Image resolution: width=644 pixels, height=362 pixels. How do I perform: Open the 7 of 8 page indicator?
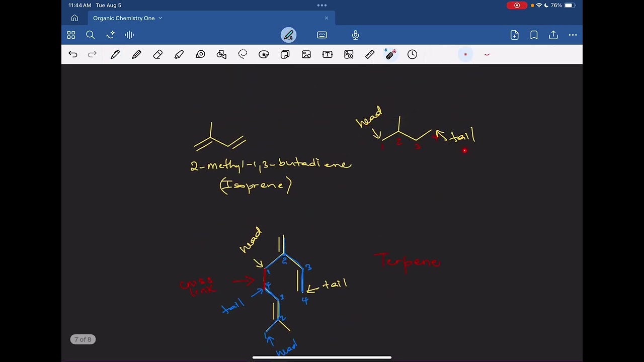click(x=83, y=339)
